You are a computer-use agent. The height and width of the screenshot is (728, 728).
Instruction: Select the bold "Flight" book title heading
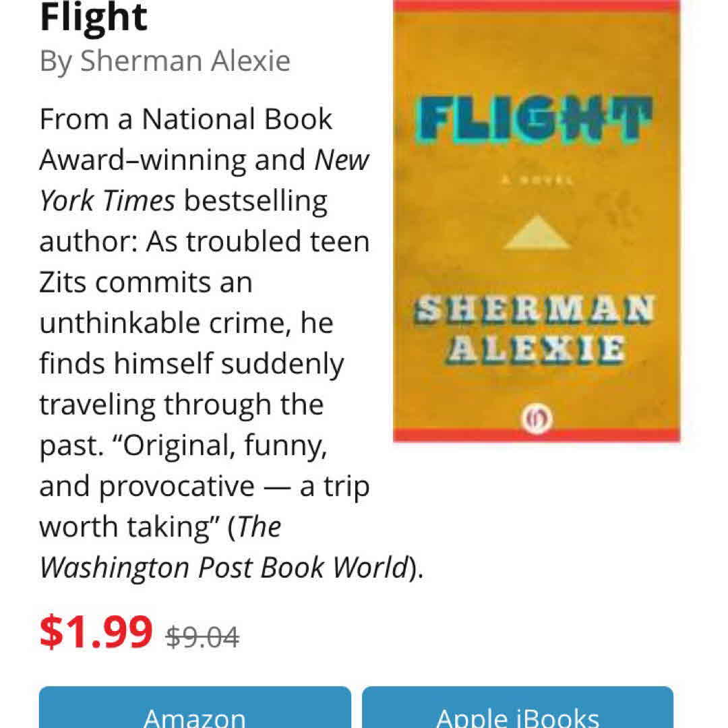point(94,18)
